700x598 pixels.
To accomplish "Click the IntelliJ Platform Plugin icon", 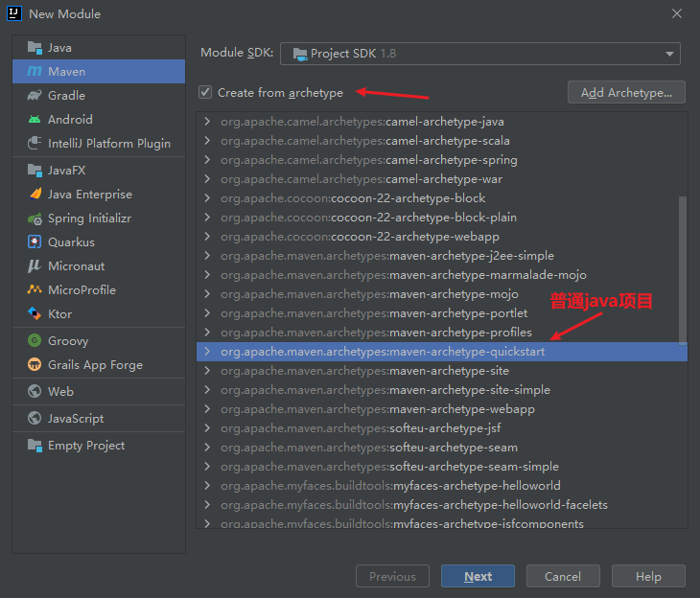I will 35,143.
